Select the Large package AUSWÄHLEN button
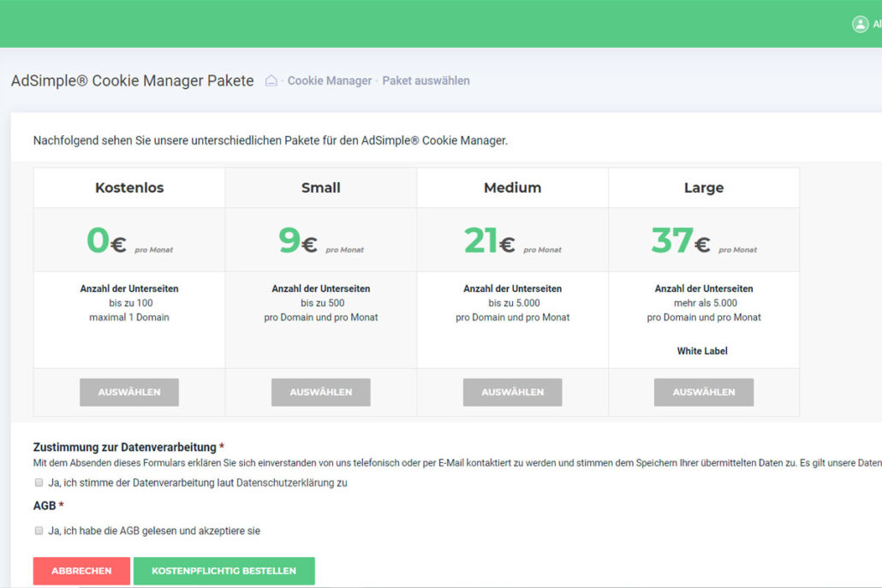The height and width of the screenshot is (588, 882). 704,392
